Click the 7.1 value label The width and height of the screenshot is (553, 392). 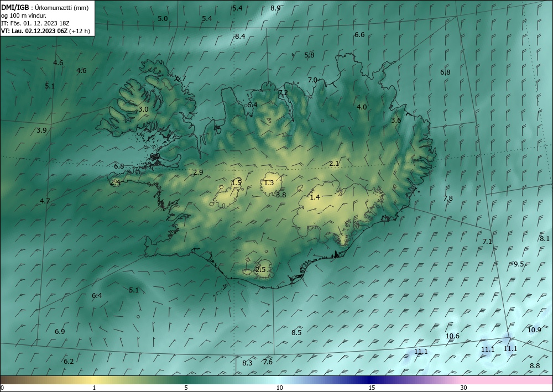point(487,242)
